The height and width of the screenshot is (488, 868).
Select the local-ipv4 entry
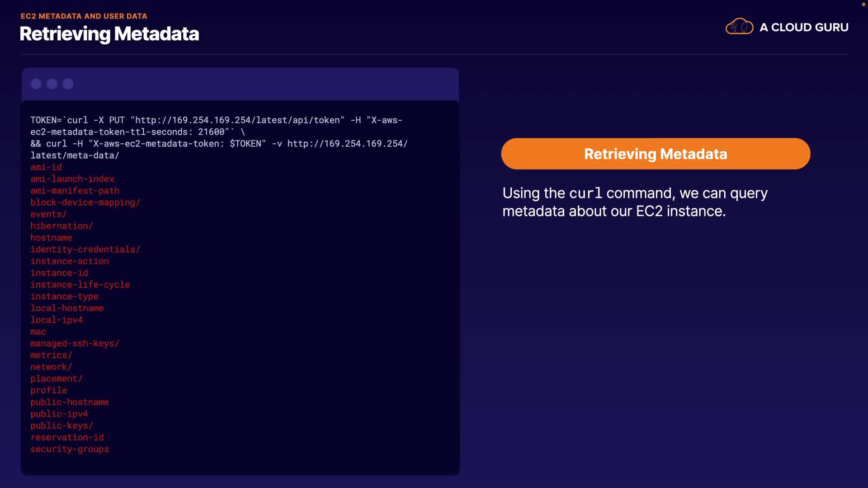pyautogui.click(x=57, y=320)
